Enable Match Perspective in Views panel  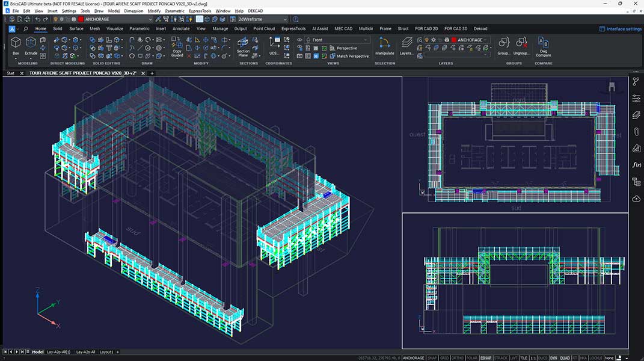[x=352, y=55]
